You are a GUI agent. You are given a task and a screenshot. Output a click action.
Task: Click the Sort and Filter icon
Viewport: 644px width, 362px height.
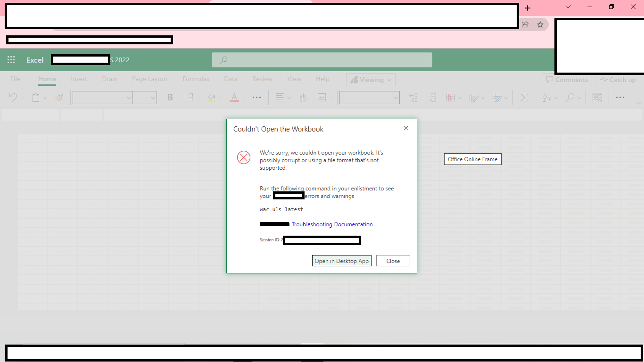tap(547, 98)
